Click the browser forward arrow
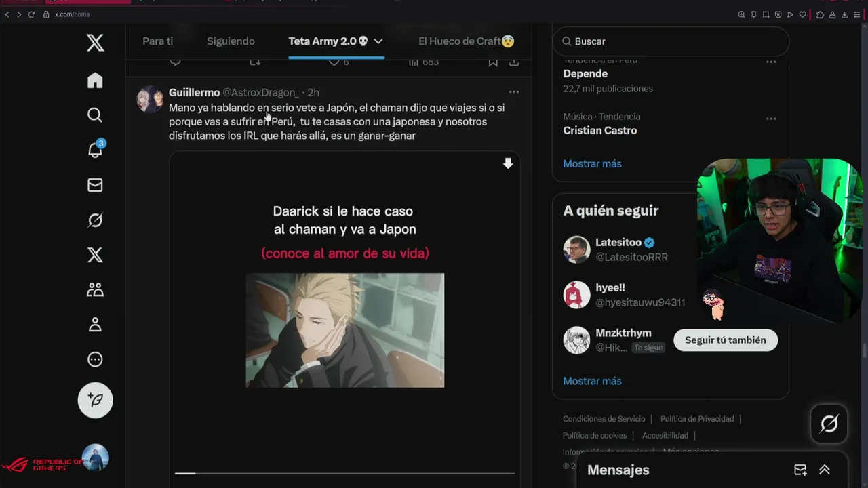 pyautogui.click(x=19, y=14)
